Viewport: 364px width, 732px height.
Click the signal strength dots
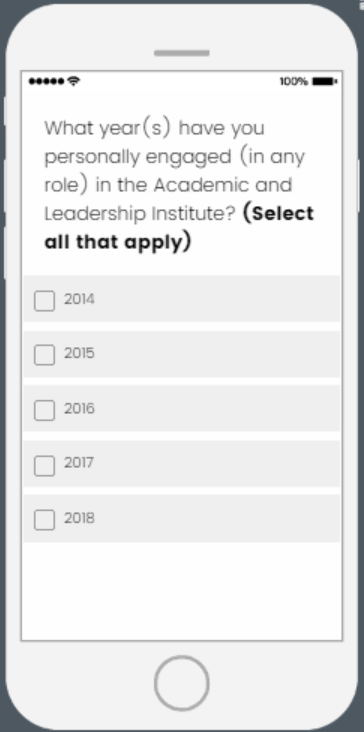pos(47,82)
